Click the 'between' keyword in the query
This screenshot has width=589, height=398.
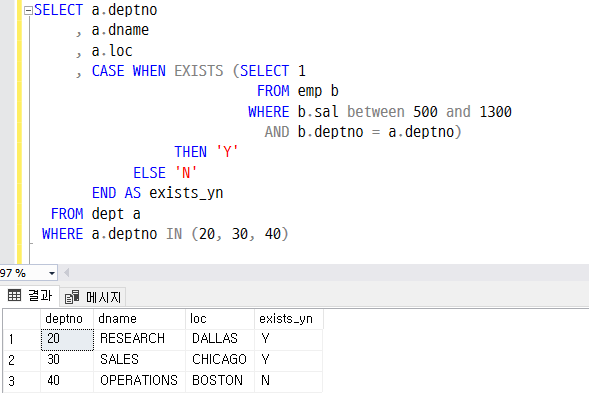376,112
